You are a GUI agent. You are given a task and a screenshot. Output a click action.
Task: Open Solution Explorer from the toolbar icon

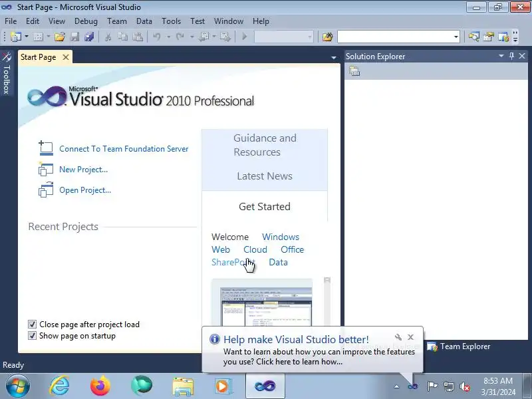tap(474, 37)
